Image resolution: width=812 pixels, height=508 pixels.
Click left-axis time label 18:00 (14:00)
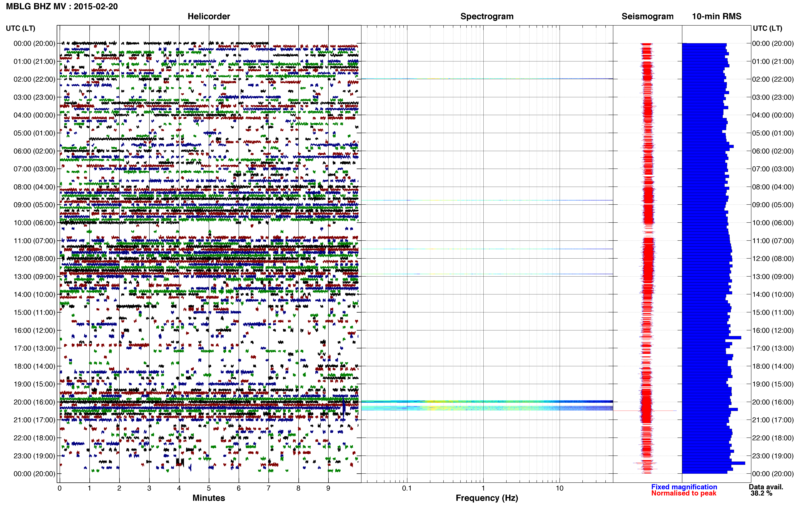point(34,366)
